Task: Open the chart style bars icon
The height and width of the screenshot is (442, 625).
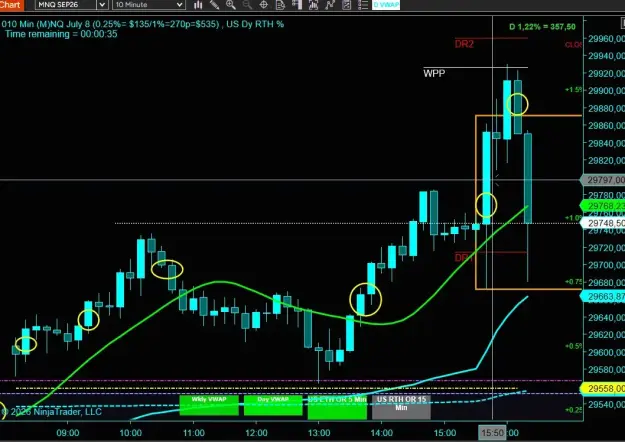Action: 198,5
